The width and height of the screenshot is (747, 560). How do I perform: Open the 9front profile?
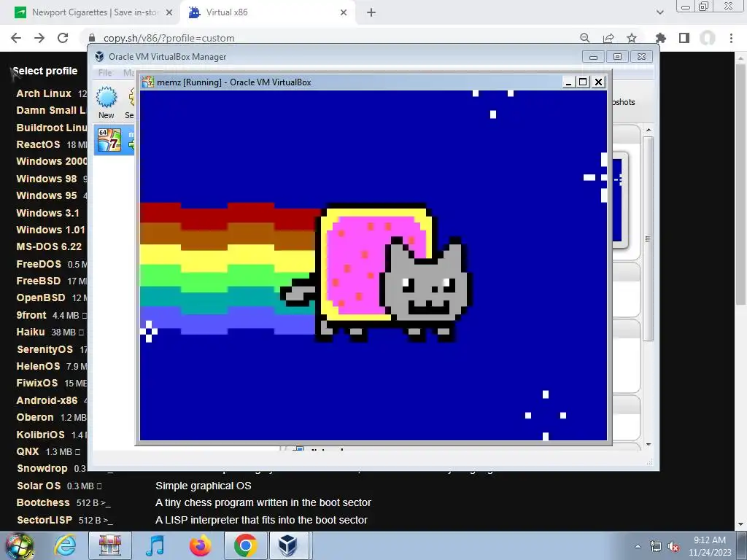tap(31, 315)
